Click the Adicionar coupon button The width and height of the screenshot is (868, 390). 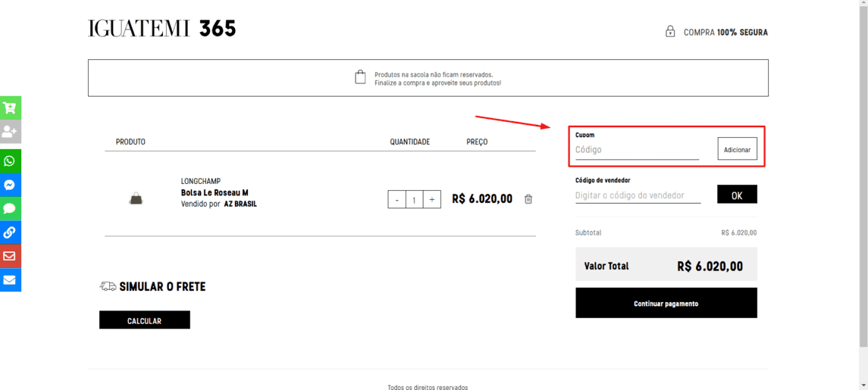738,149
